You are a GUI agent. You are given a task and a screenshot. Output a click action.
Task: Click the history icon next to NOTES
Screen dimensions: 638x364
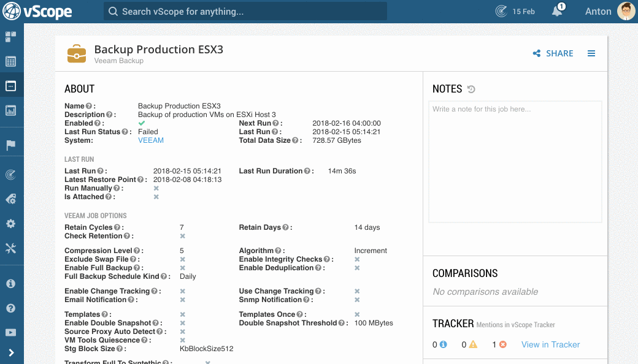(471, 89)
